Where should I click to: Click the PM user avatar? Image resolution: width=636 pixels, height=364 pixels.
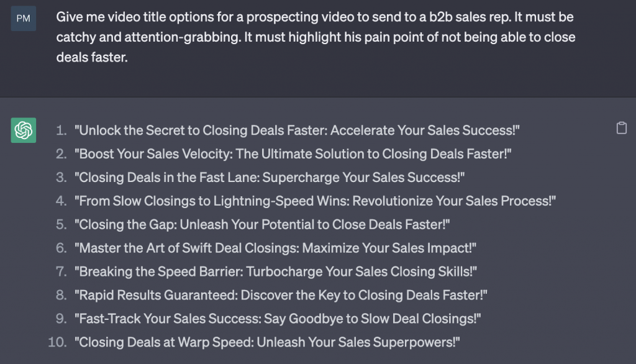tap(24, 18)
